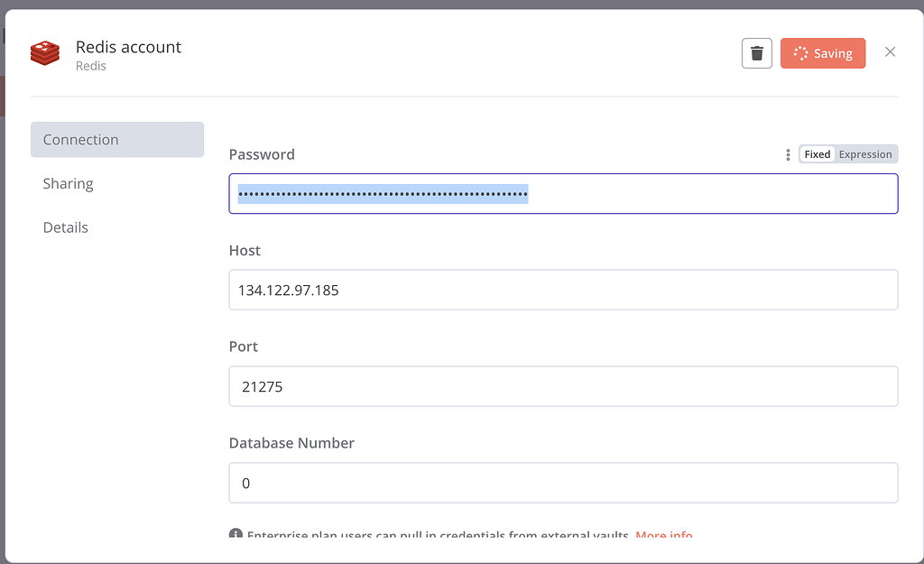
Task: Click the Redis account title to rename
Action: click(x=128, y=47)
